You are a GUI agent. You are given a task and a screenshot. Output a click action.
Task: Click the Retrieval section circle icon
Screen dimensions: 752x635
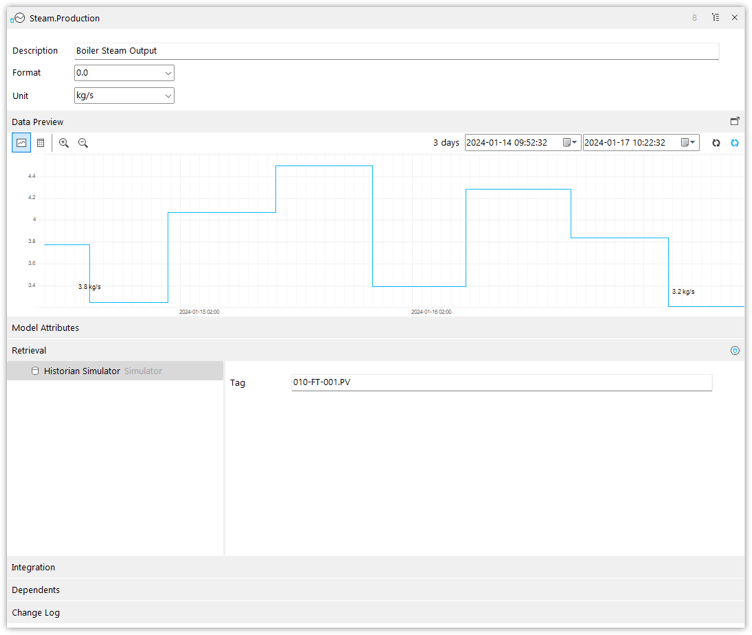(x=734, y=351)
